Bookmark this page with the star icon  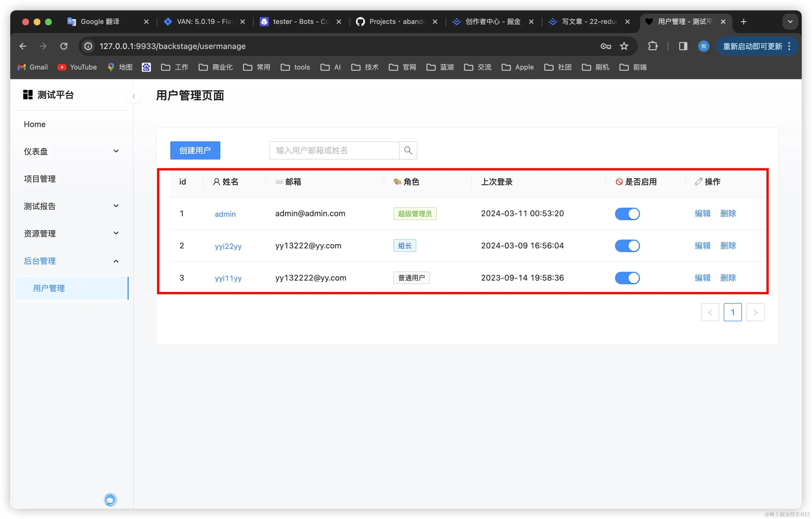624,46
